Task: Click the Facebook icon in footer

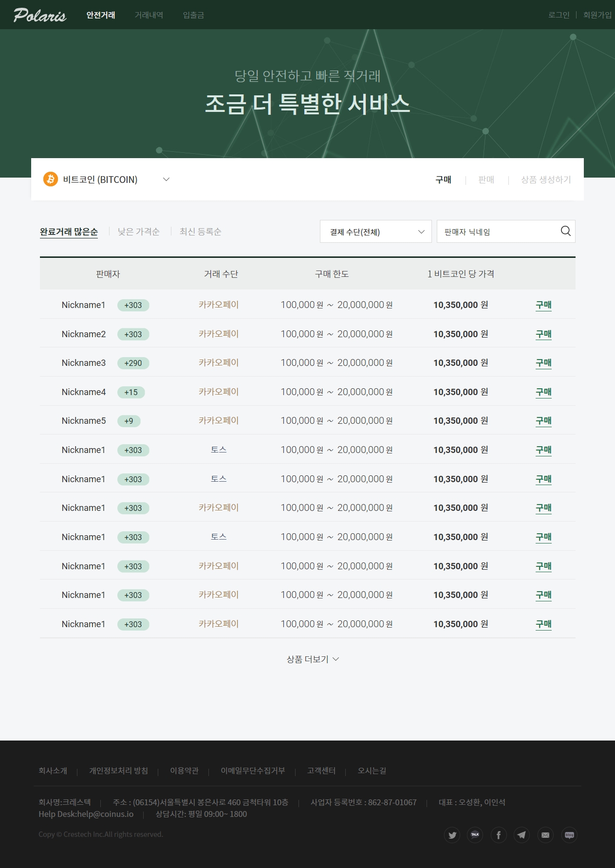Action: (499, 835)
